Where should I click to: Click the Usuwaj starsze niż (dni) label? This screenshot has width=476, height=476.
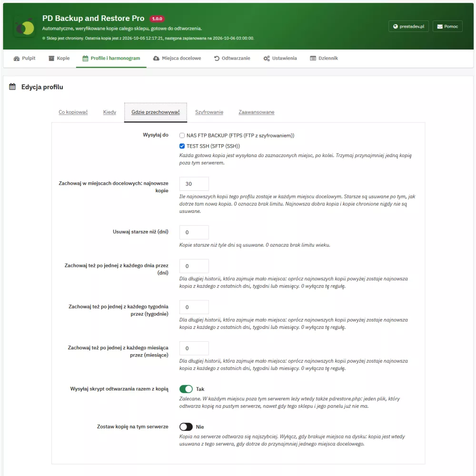(140, 232)
